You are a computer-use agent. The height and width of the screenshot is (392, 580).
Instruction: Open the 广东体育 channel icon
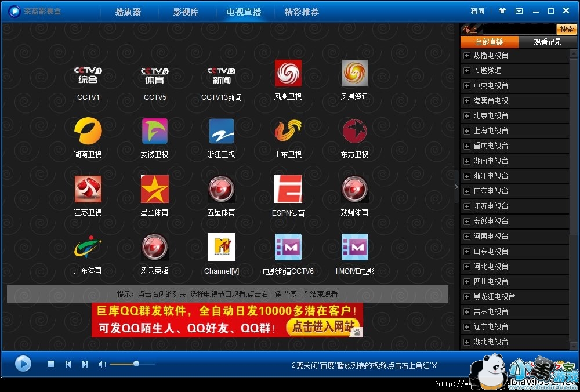(x=88, y=246)
